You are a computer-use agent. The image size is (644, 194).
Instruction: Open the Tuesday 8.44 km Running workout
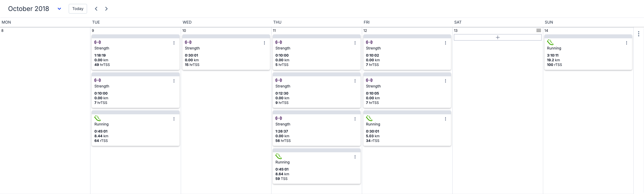[x=135, y=130]
